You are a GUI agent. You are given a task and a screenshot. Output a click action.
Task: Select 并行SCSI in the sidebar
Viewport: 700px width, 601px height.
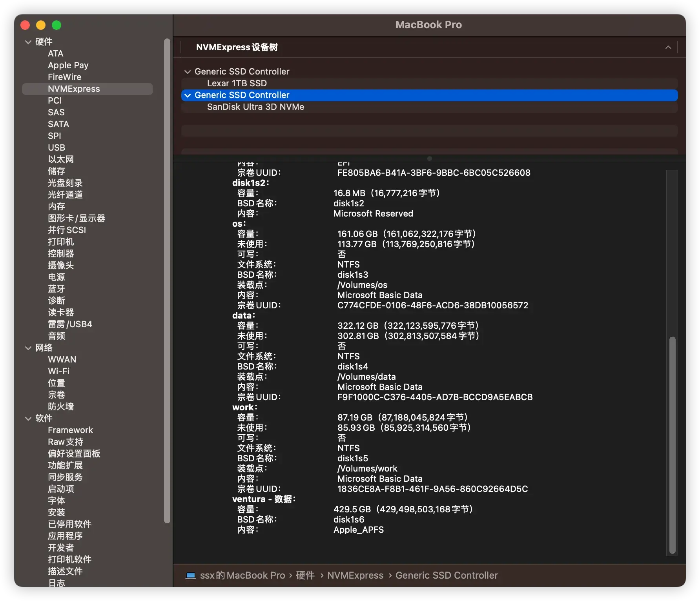click(x=67, y=230)
